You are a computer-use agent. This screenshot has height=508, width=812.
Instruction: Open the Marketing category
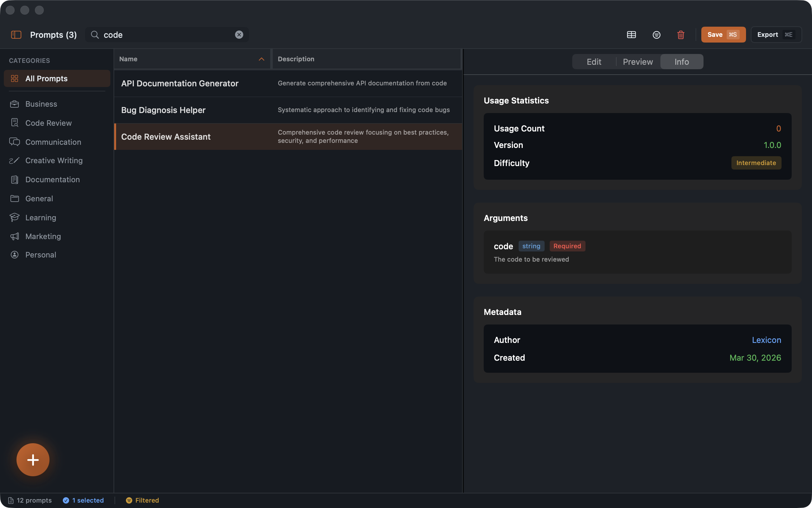click(x=57, y=237)
